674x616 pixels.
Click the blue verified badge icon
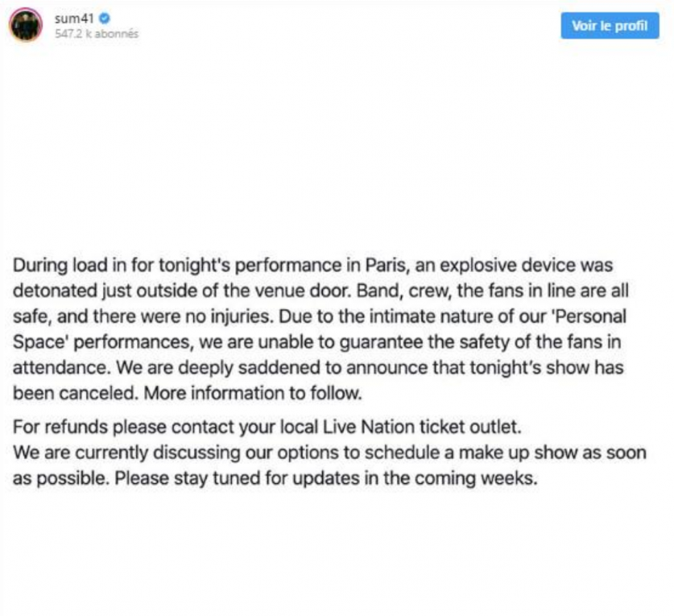pyautogui.click(x=93, y=18)
